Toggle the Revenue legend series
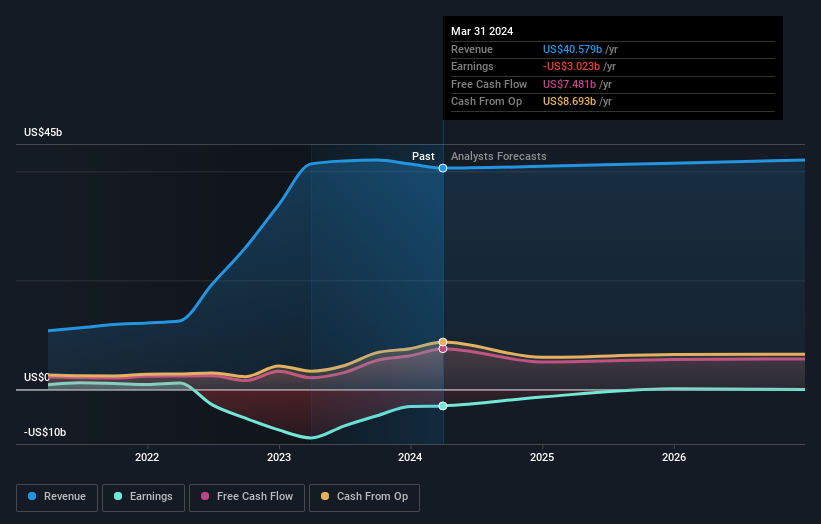 click(57, 497)
